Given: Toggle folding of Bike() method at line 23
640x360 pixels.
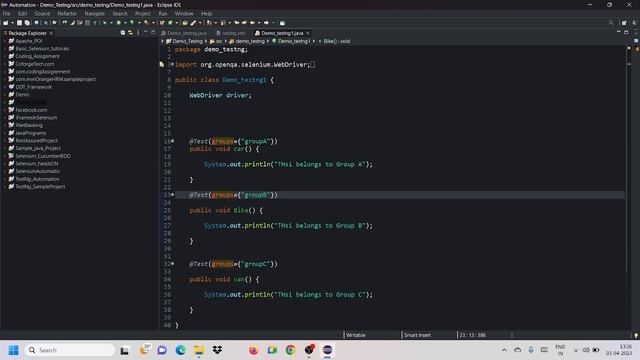Looking at the screenshot, I should [172, 195].
